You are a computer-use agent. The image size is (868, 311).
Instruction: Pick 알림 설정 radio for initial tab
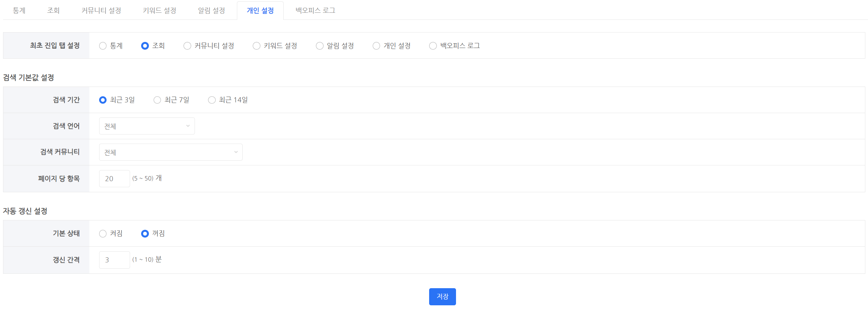click(320, 46)
